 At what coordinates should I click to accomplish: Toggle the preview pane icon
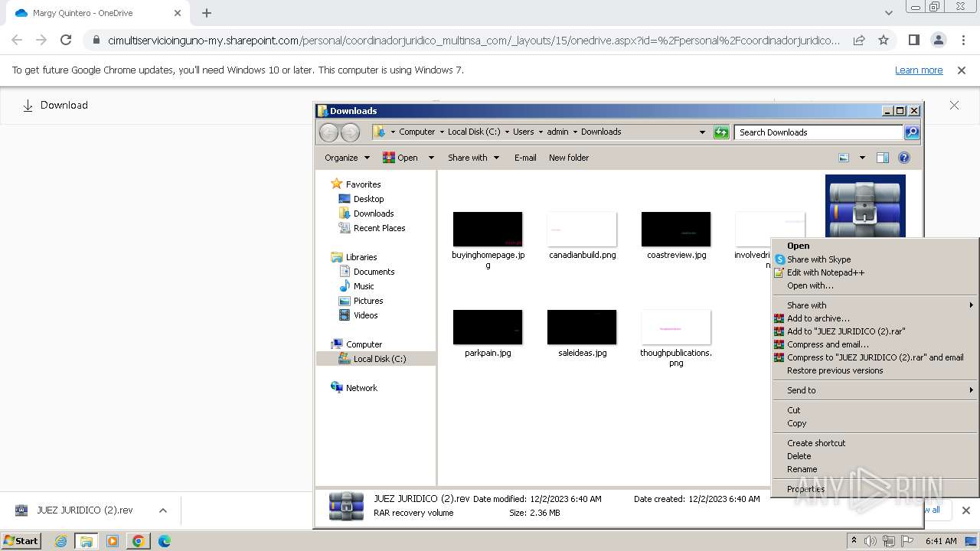[x=883, y=158]
